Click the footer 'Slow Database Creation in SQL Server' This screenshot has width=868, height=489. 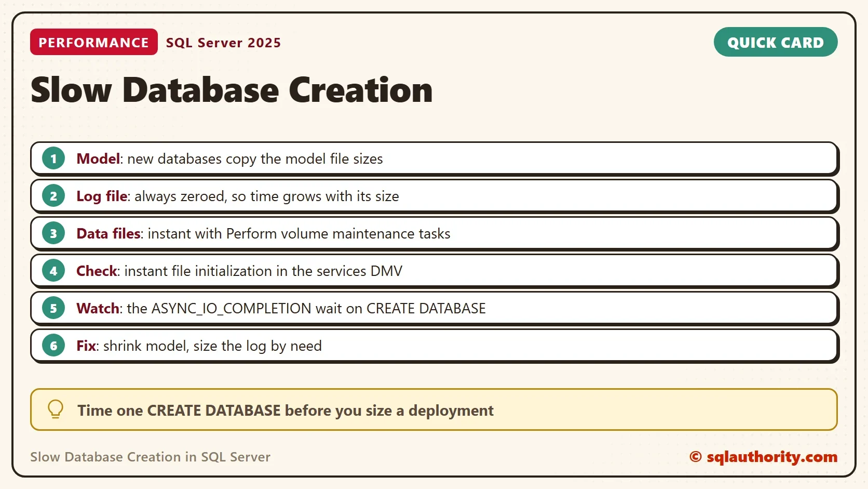150,457
